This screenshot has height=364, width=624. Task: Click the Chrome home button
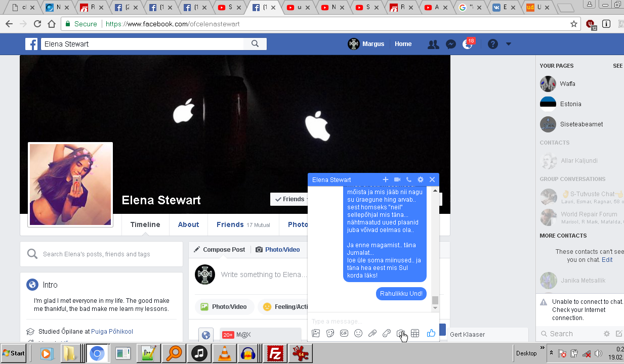(52, 24)
